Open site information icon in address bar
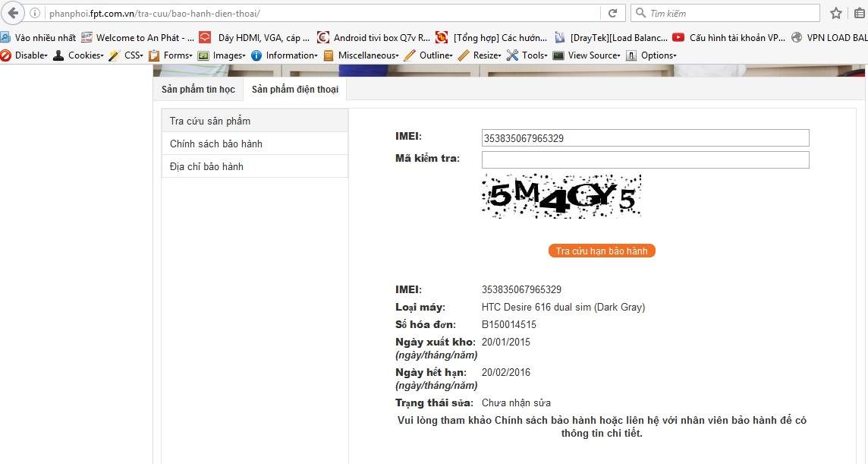This screenshot has width=868, height=464. [34, 14]
